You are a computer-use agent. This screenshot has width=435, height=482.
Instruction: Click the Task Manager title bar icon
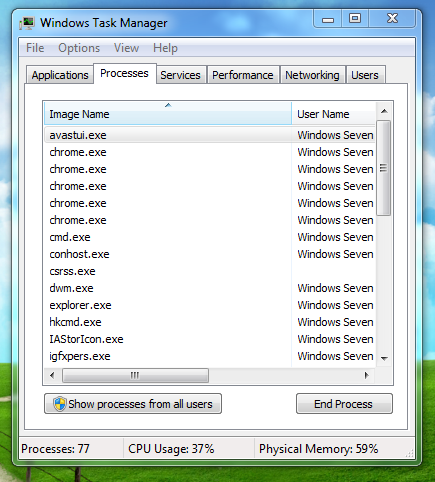(27, 23)
